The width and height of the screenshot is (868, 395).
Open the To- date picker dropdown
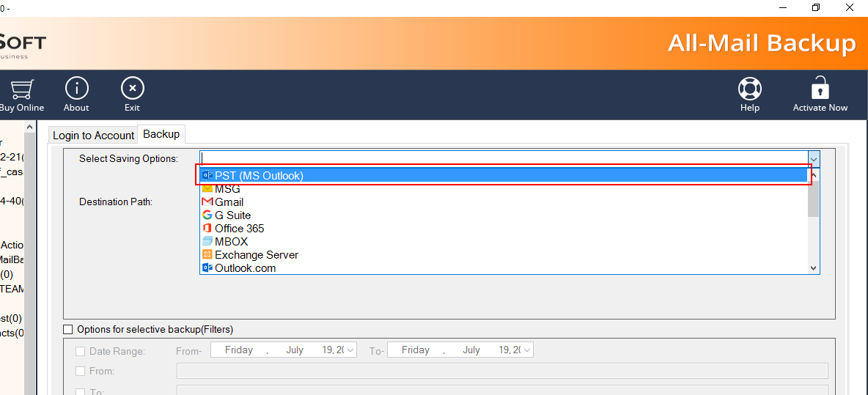(x=527, y=350)
